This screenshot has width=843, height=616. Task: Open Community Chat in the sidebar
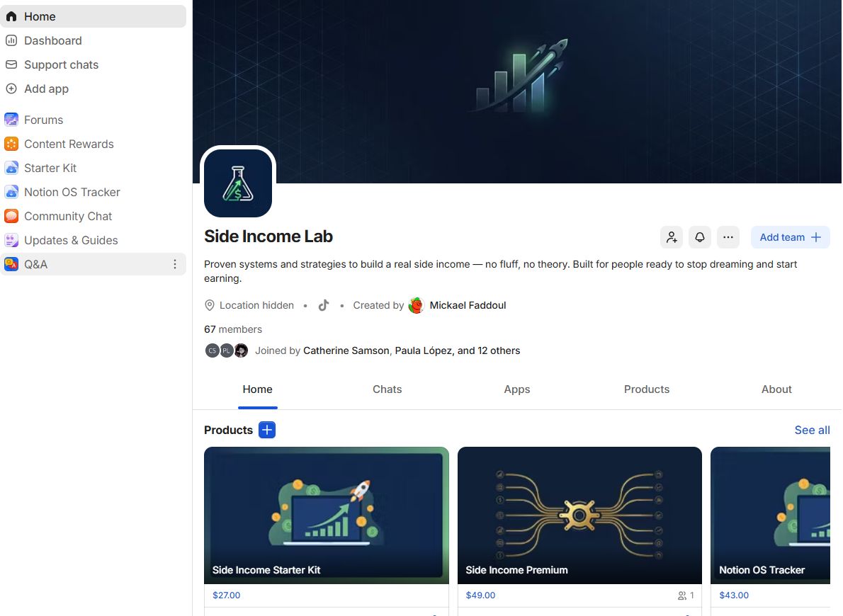click(93, 216)
